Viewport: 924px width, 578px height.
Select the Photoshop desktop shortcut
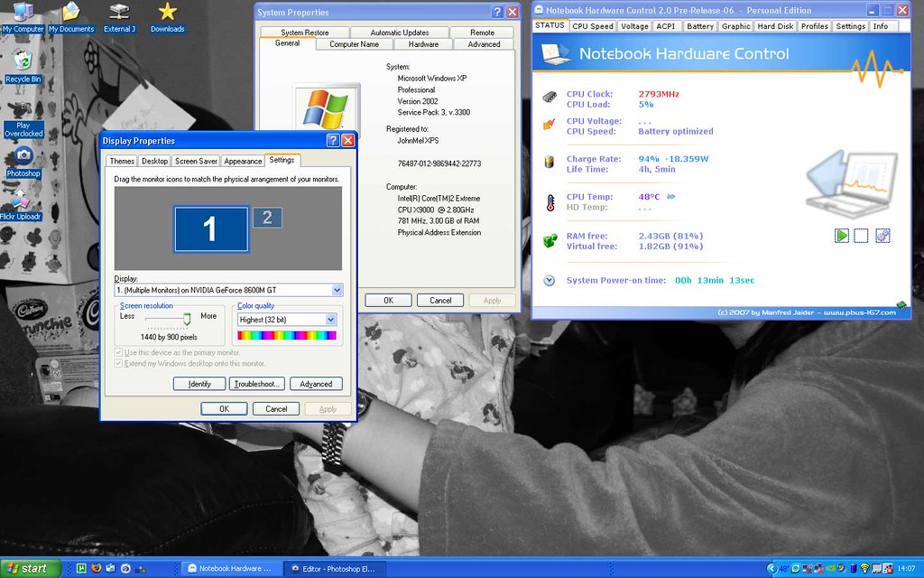click(x=23, y=163)
